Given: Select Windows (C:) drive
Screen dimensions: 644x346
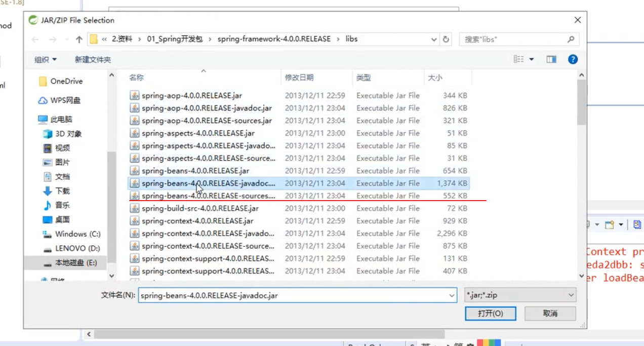Looking at the screenshot, I should point(72,234).
